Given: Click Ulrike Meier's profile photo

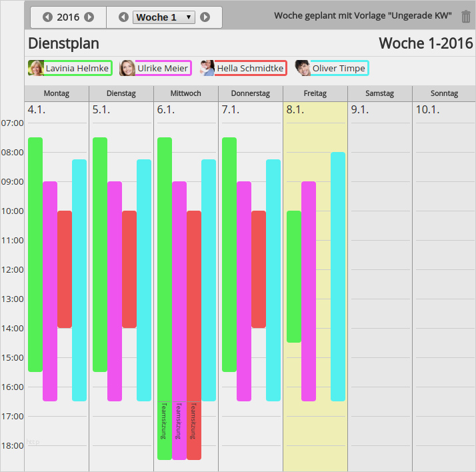Looking at the screenshot, I should [127, 68].
